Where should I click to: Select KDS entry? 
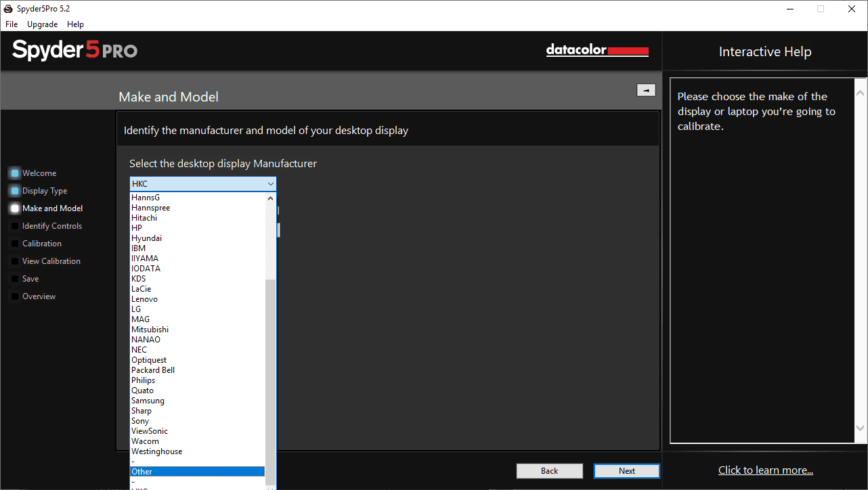[197, 279]
